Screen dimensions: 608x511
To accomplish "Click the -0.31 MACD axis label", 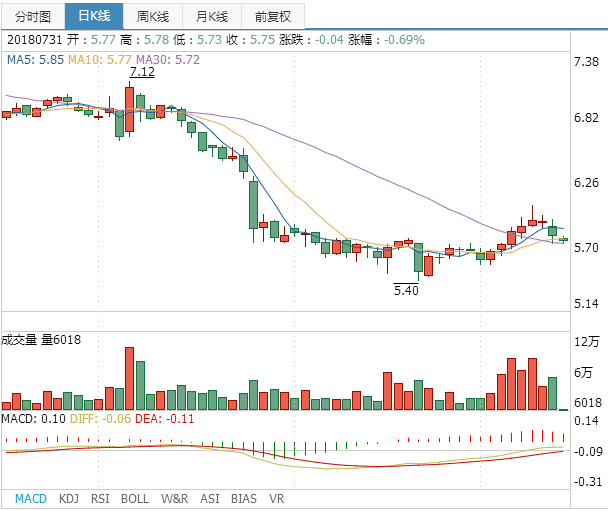I will coord(588,482).
